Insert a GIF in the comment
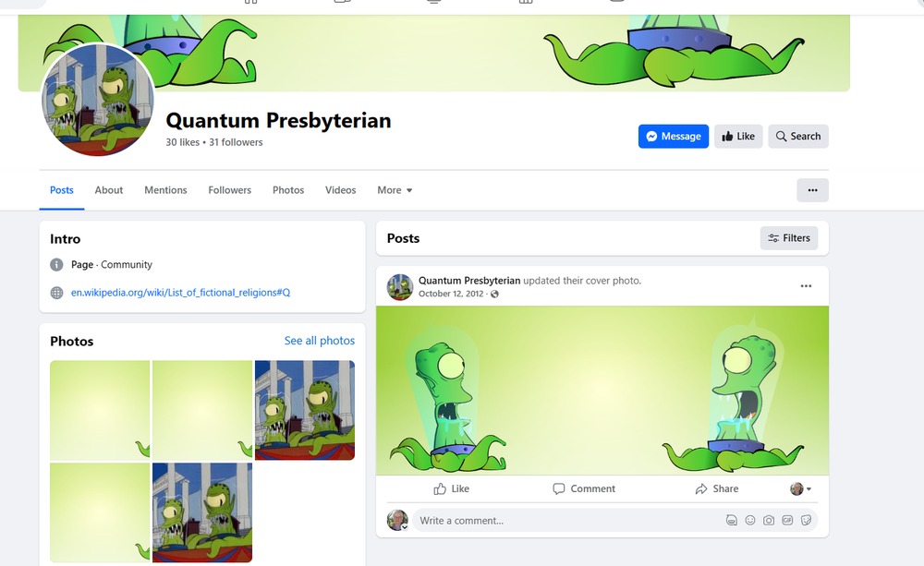 [787, 520]
